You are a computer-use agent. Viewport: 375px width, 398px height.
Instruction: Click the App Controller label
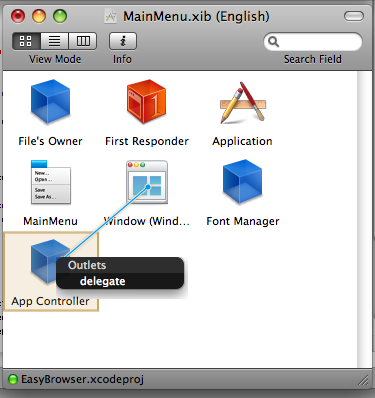pyautogui.click(x=50, y=301)
